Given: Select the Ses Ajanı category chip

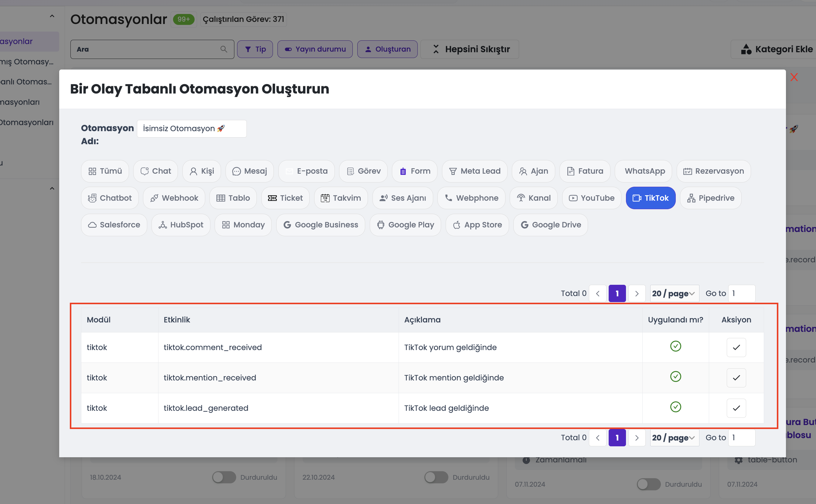Looking at the screenshot, I should pyautogui.click(x=403, y=198).
